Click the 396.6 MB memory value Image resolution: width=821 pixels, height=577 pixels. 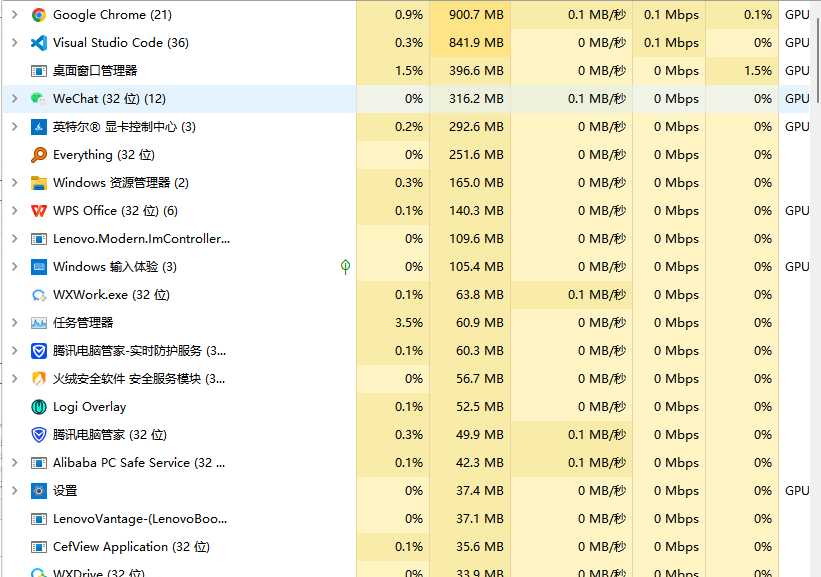pos(476,71)
